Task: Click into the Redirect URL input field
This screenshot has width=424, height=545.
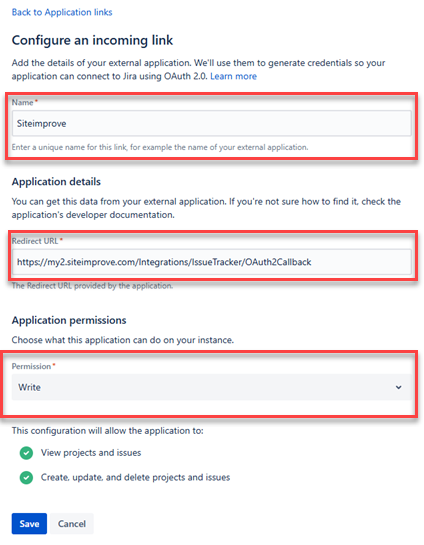Action: tap(212, 262)
